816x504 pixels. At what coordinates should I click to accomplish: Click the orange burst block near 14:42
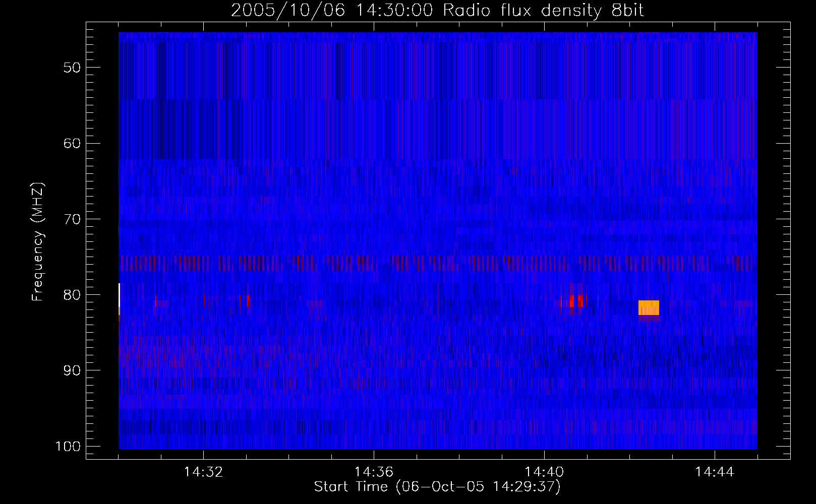point(649,307)
